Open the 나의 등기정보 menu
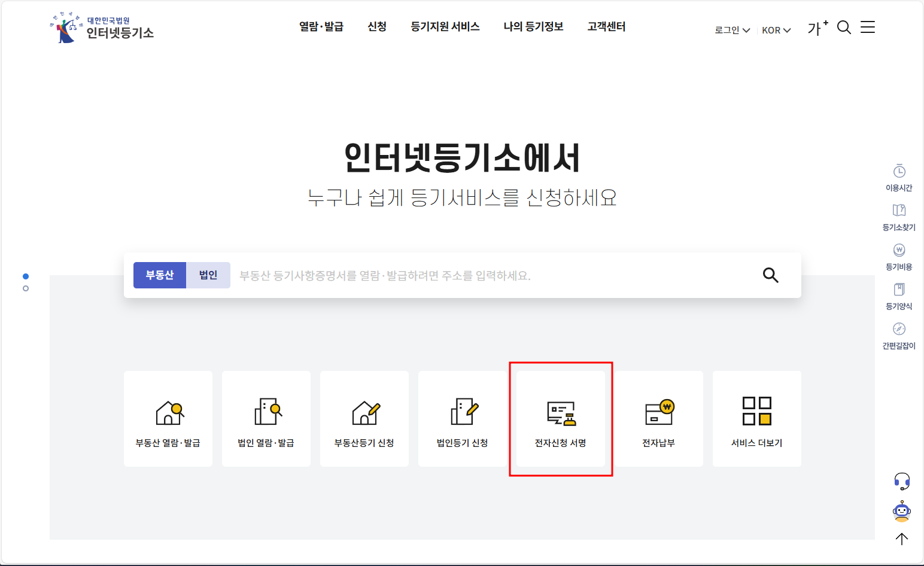Screen dimensions: 924x566 [534, 26]
